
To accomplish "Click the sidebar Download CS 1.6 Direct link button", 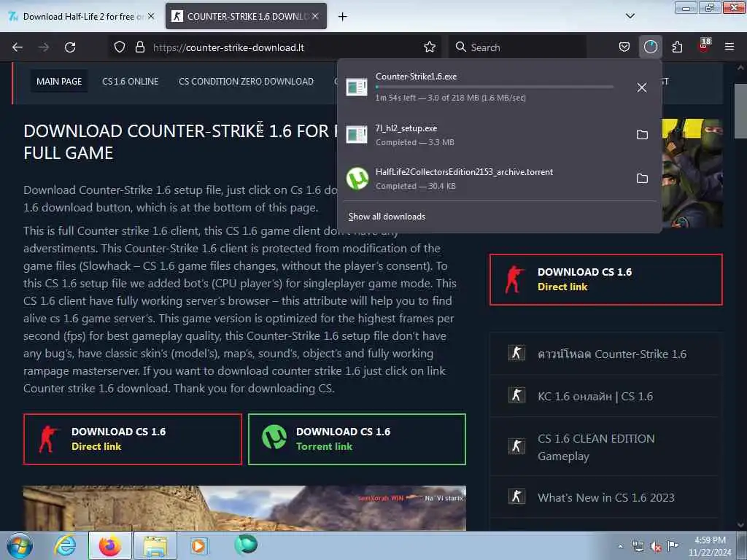I will [x=605, y=279].
